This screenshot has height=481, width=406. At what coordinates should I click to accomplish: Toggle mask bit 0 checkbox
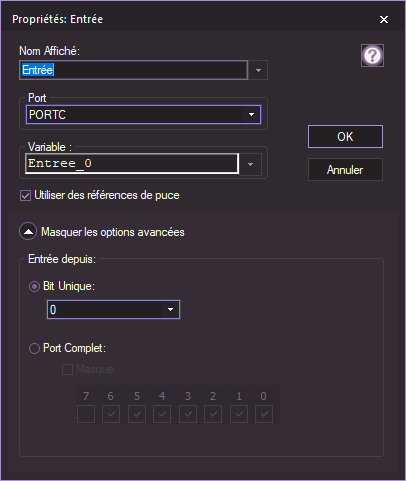click(x=264, y=414)
